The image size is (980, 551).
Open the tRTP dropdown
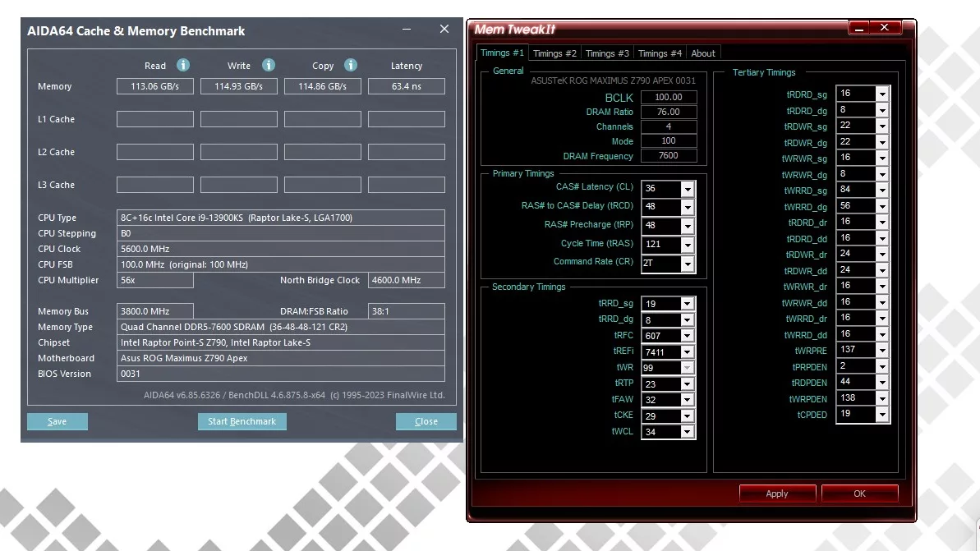coord(687,383)
